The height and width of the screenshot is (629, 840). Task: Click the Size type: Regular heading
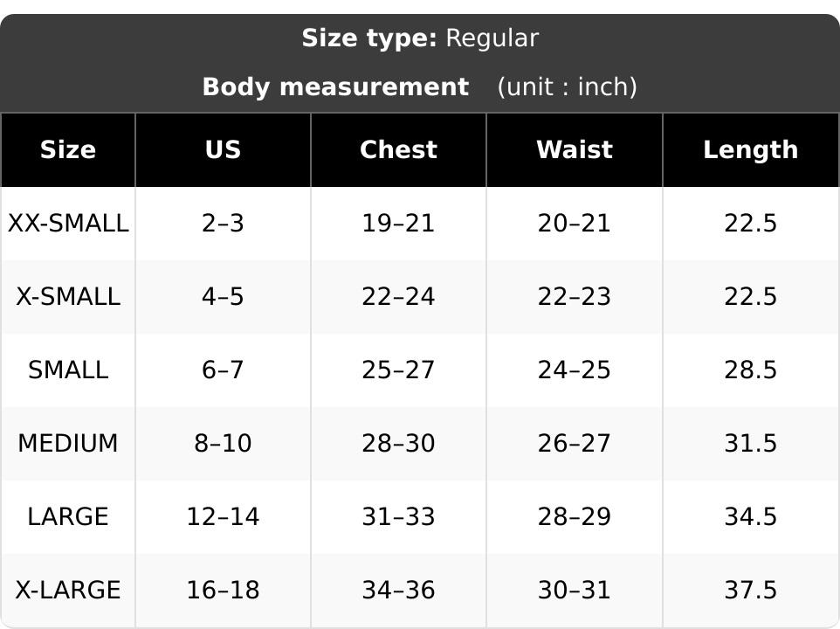point(420,38)
